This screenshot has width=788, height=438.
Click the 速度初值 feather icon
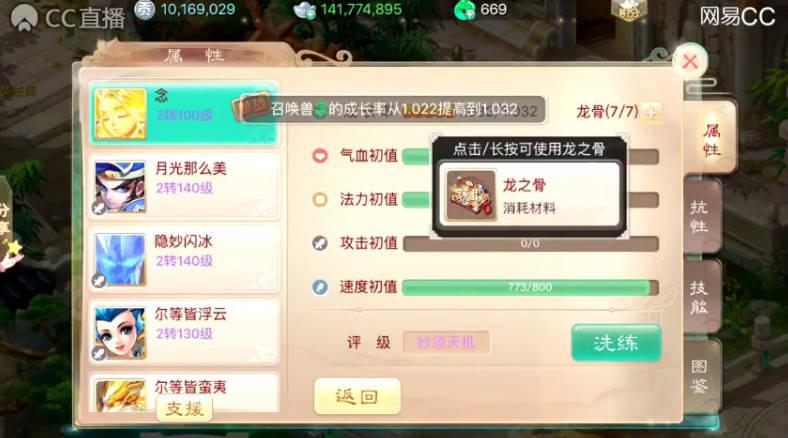[320, 287]
